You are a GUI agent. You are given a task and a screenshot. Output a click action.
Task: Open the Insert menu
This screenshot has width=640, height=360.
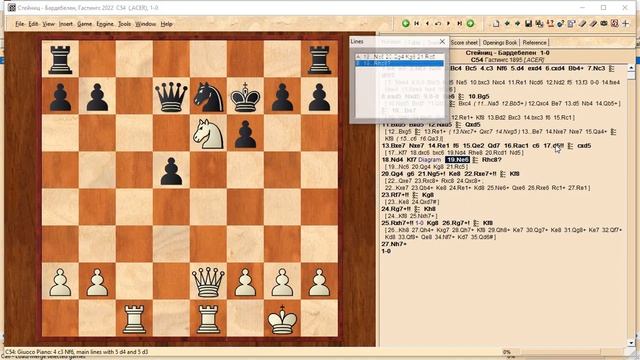pyautogui.click(x=66, y=24)
